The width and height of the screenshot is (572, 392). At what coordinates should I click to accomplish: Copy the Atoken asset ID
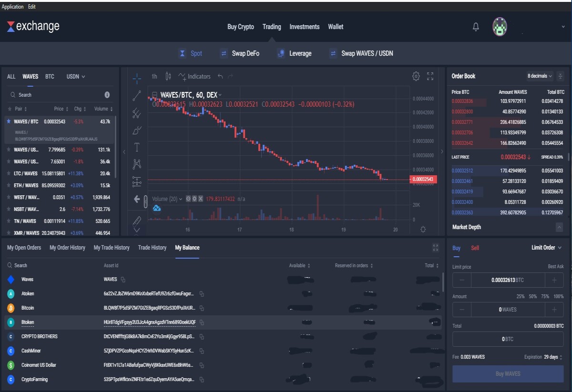(202, 293)
